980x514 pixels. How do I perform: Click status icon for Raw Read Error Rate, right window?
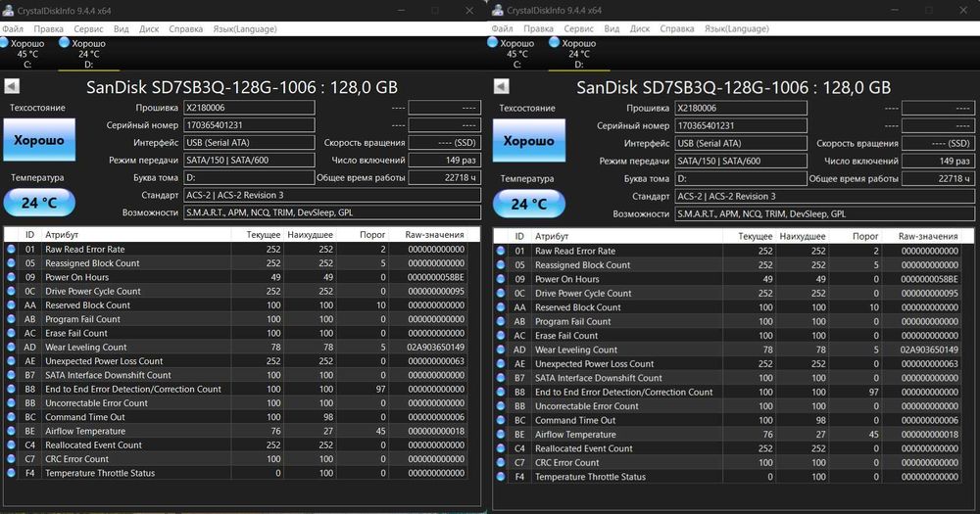(501, 251)
